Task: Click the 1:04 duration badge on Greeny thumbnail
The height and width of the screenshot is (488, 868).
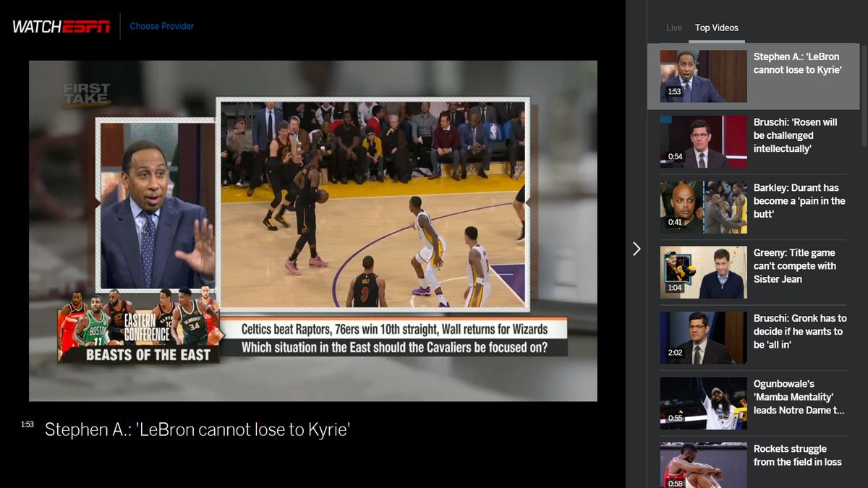Action: (674, 288)
